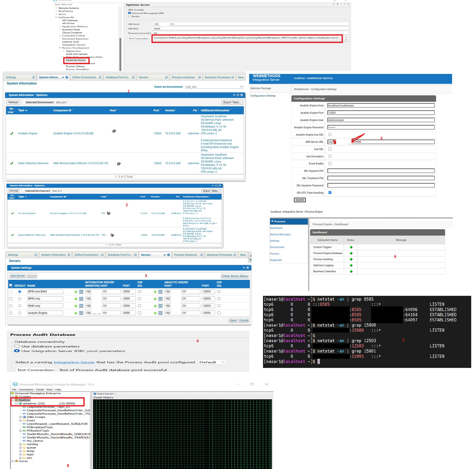
Task: Click Control Triggers green status indicator
Action: [351, 247]
